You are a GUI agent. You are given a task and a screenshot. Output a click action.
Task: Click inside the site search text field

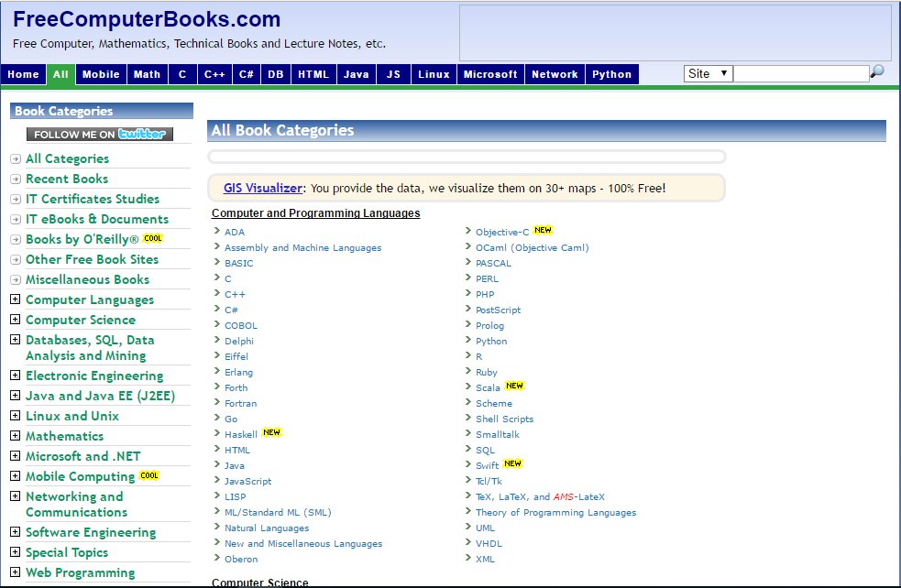coord(800,74)
